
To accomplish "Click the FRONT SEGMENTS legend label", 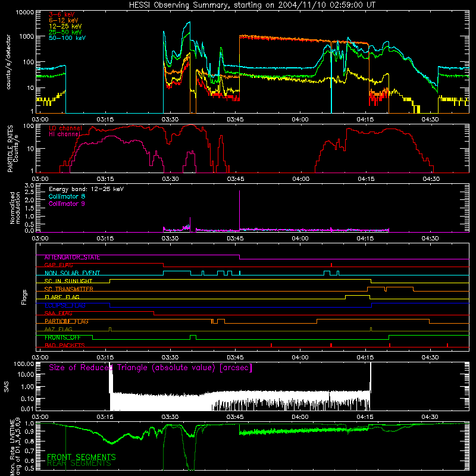I will tap(82, 457).
